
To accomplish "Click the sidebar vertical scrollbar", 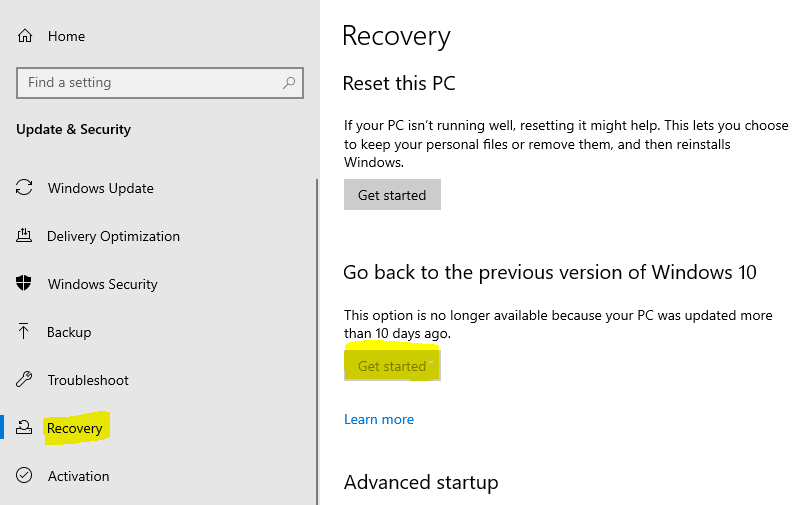I will click(x=317, y=340).
